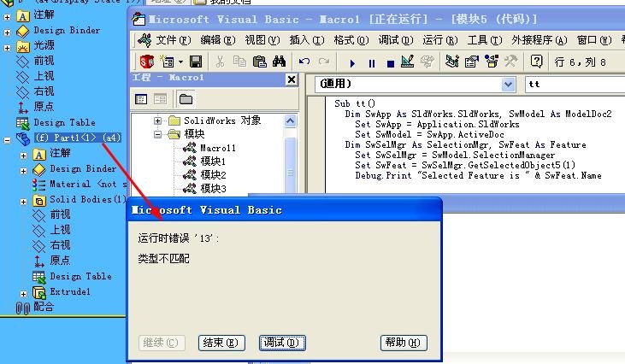Open the 插入(I) menu
The height and width of the screenshot is (364, 625).
[x=307, y=40]
